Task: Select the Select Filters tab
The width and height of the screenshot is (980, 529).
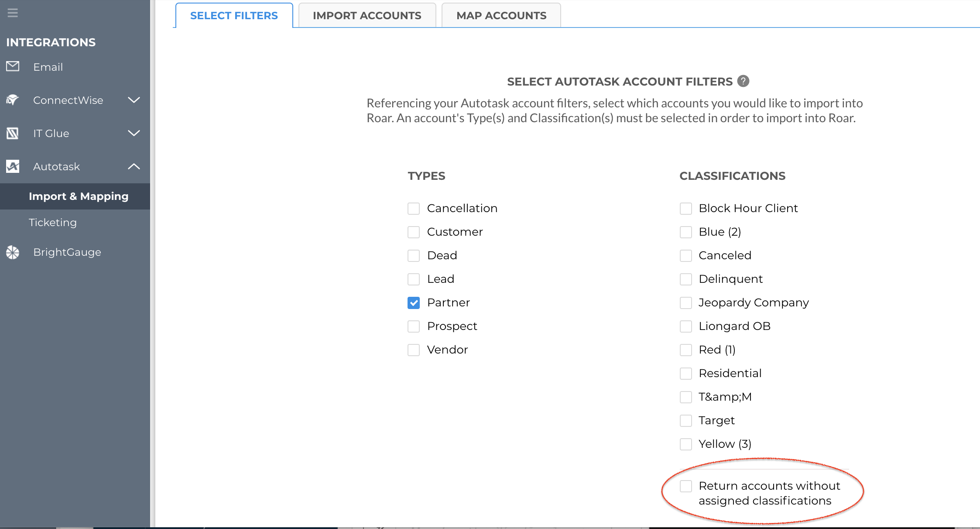Action: (x=234, y=16)
